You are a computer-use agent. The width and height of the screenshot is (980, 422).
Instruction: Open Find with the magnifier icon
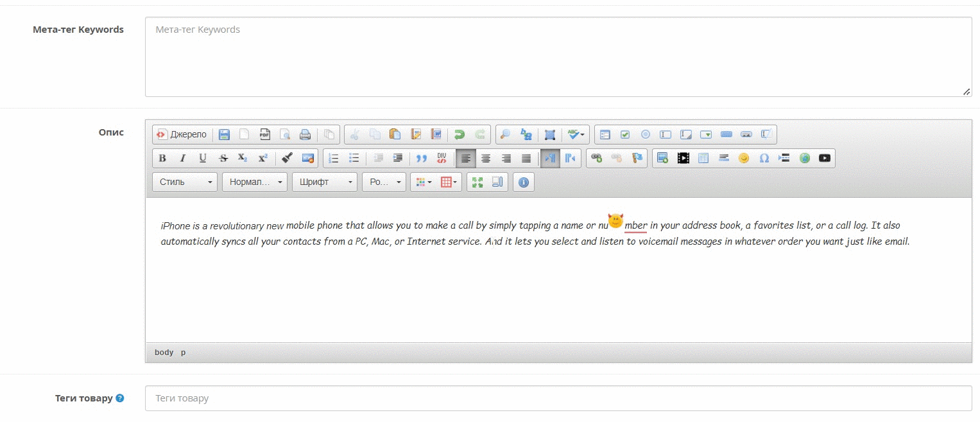tap(506, 134)
